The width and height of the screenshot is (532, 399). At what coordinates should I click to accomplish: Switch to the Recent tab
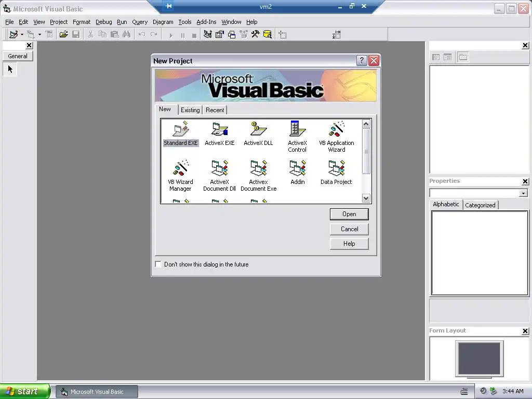tap(215, 110)
